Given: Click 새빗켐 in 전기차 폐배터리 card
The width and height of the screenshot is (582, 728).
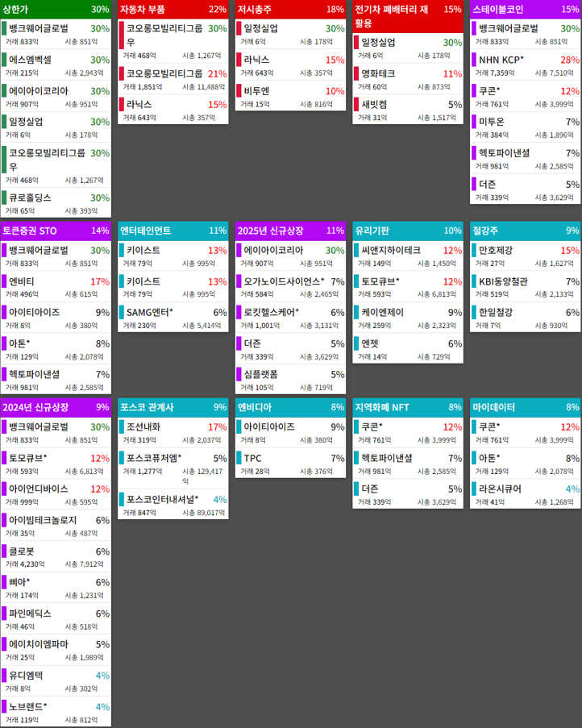Looking at the screenshot, I should pyautogui.click(x=408, y=110).
